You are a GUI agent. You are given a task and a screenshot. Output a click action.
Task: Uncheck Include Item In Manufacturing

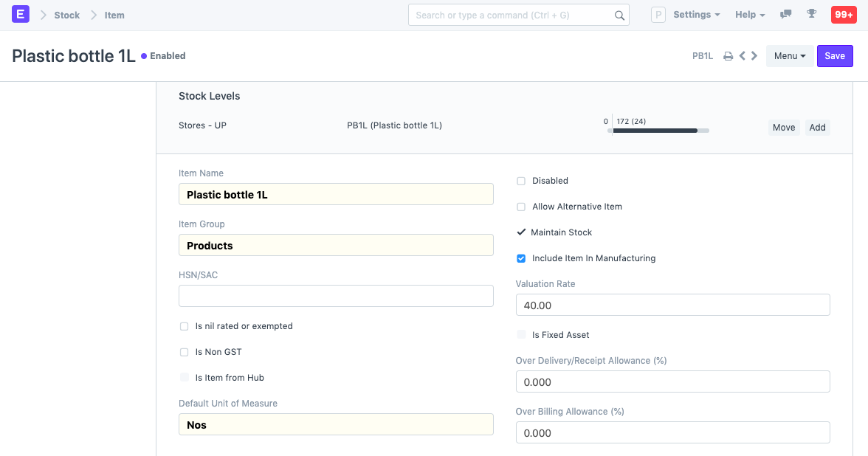pos(521,258)
